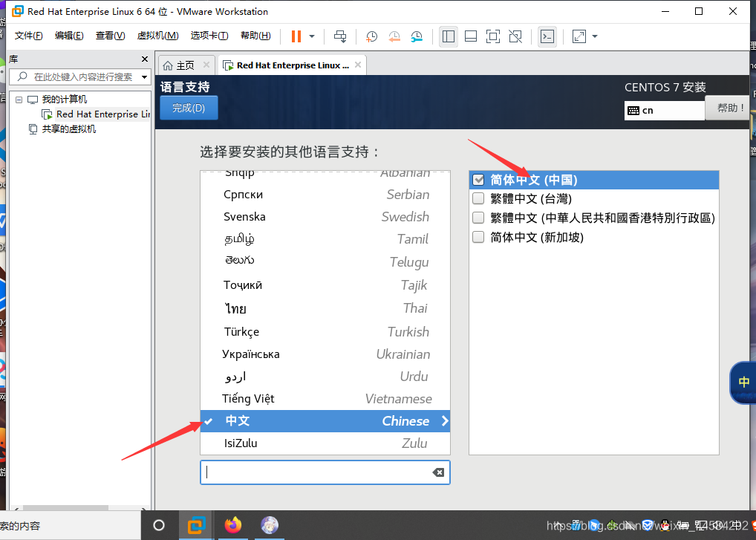The width and height of the screenshot is (756, 540).
Task: Check 简体中文 (新加坡) checkbox
Action: [x=478, y=237]
